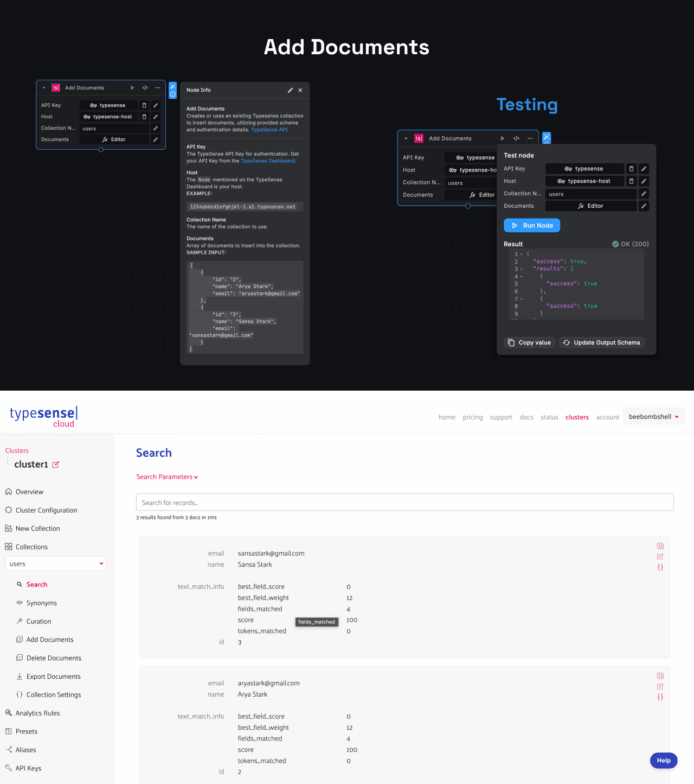
Task: Edit Node Info with the pencil icon
Action: (290, 90)
